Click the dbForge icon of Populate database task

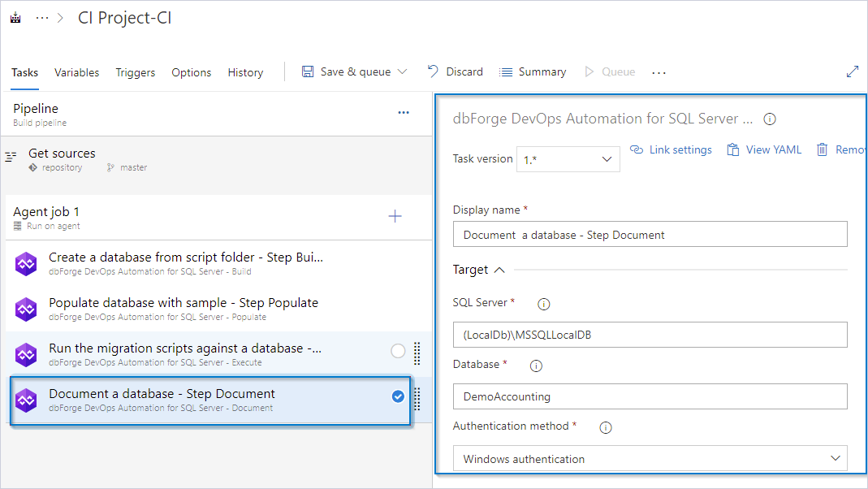pos(26,309)
